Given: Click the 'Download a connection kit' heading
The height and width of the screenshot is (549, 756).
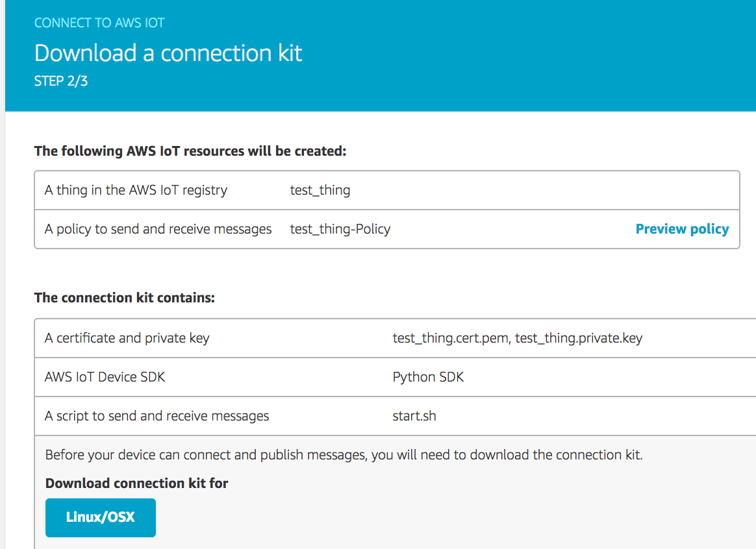Looking at the screenshot, I should pos(168,53).
